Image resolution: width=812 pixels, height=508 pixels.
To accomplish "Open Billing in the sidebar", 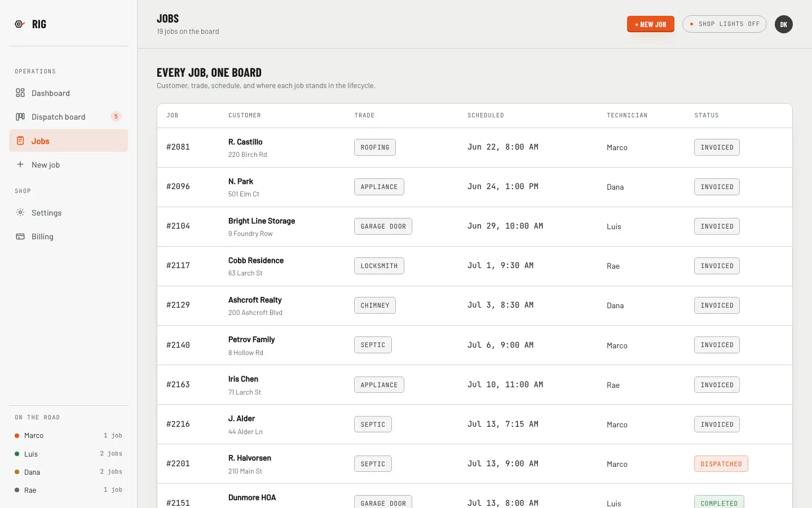I will click(x=68, y=237).
